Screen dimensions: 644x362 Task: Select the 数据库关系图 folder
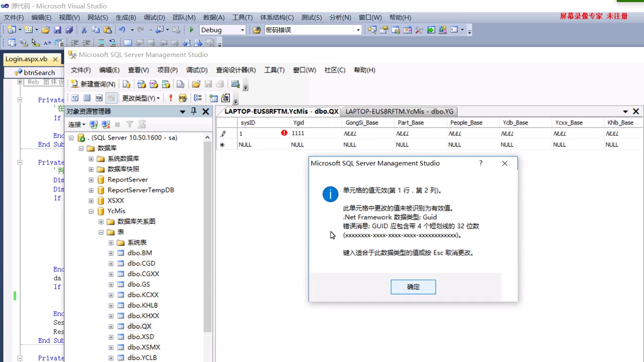136,222
